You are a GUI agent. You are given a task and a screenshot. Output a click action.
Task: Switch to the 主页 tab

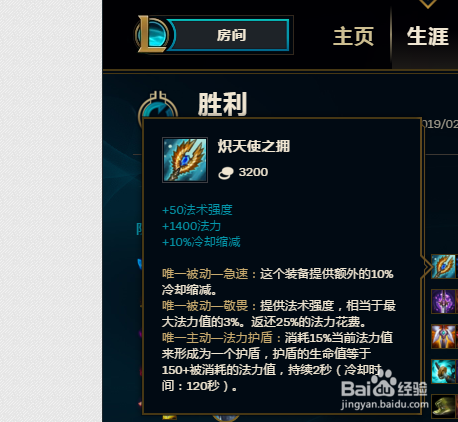(353, 36)
